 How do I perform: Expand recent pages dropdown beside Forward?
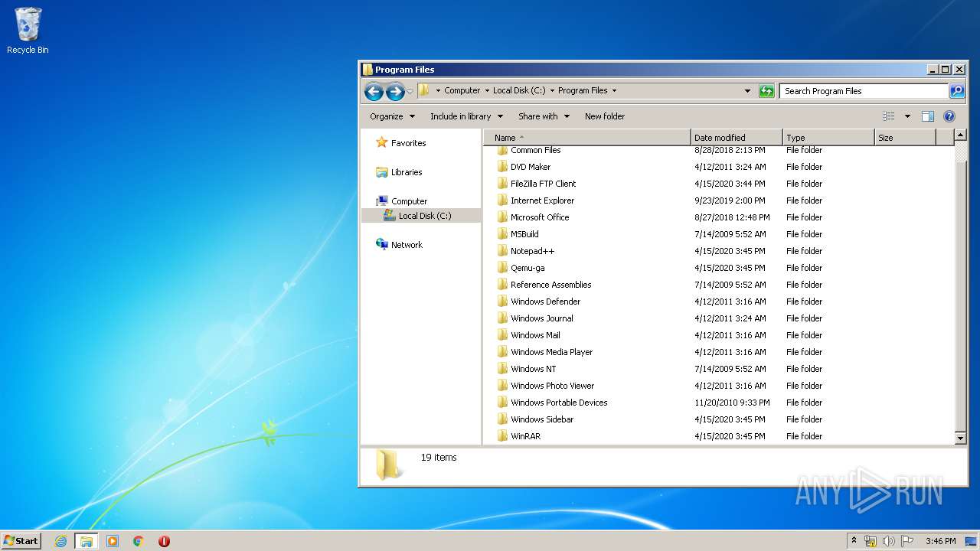410,92
